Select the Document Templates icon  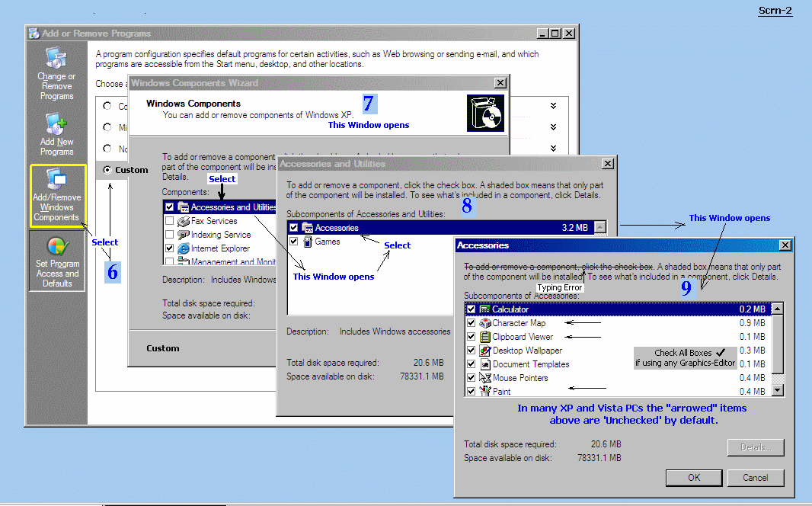pyautogui.click(x=484, y=364)
